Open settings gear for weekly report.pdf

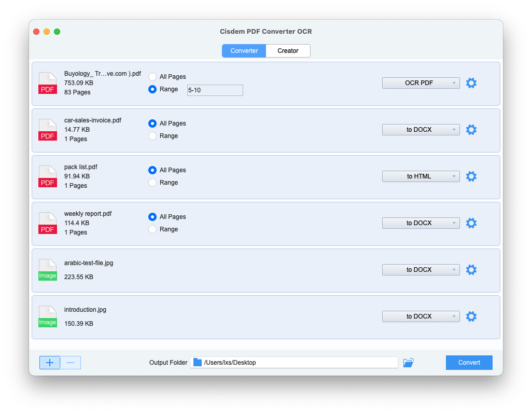pyautogui.click(x=471, y=223)
